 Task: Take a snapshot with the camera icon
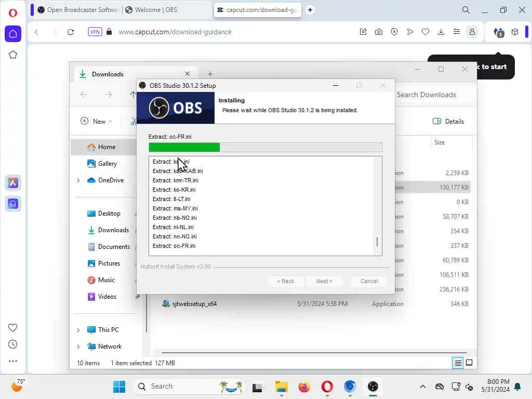[x=379, y=32]
